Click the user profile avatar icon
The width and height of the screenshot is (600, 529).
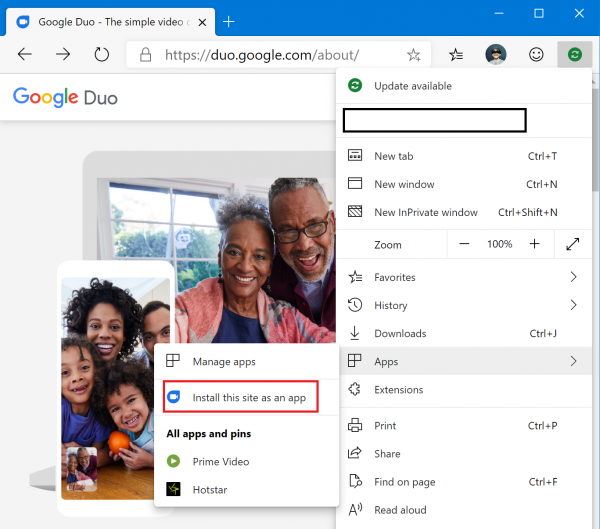pos(496,55)
